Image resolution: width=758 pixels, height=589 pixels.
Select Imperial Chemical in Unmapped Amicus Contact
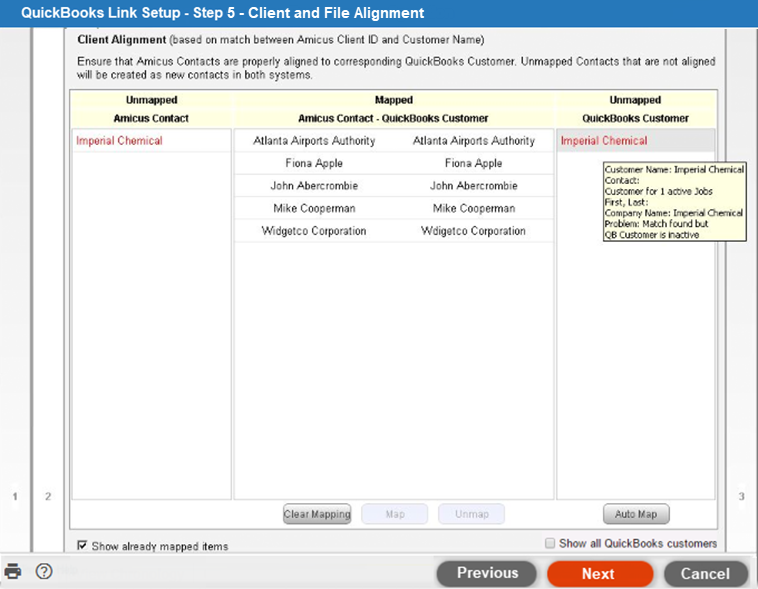coord(151,141)
